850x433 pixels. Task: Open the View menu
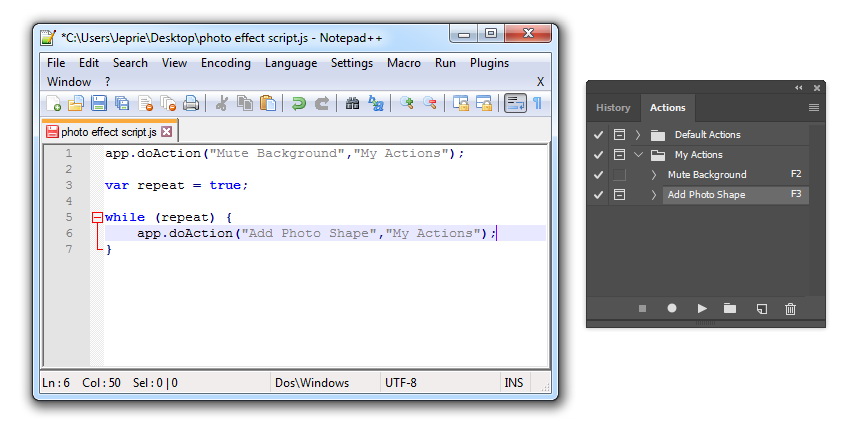point(175,63)
